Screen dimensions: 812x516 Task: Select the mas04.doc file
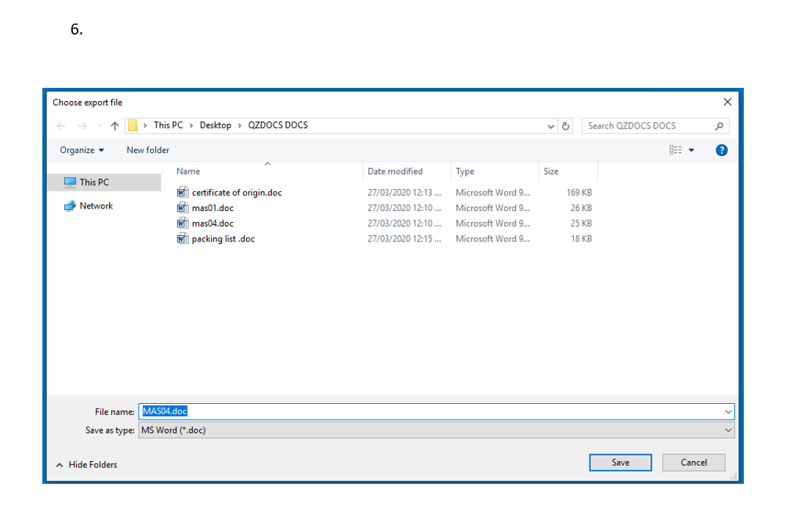pos(213,223)
